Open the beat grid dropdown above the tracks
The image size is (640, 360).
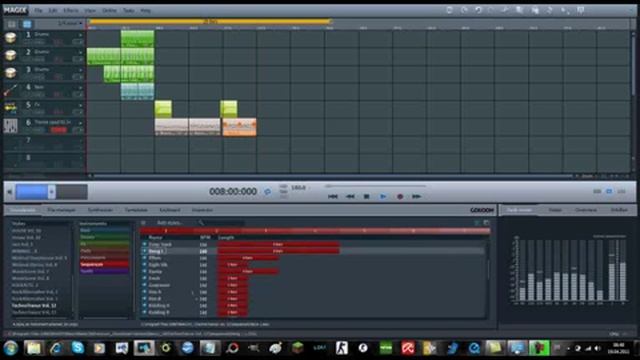[x=70, y=23]
